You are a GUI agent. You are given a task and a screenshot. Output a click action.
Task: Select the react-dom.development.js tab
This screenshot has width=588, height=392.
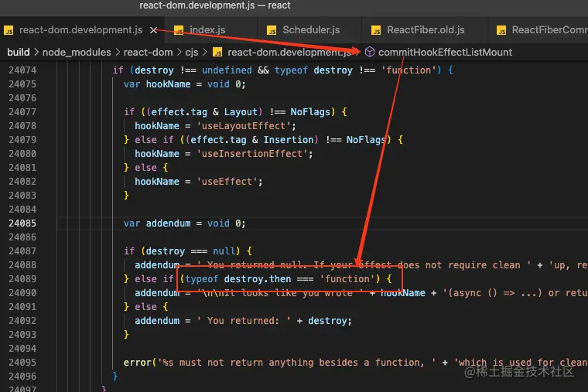coord(80,30)
